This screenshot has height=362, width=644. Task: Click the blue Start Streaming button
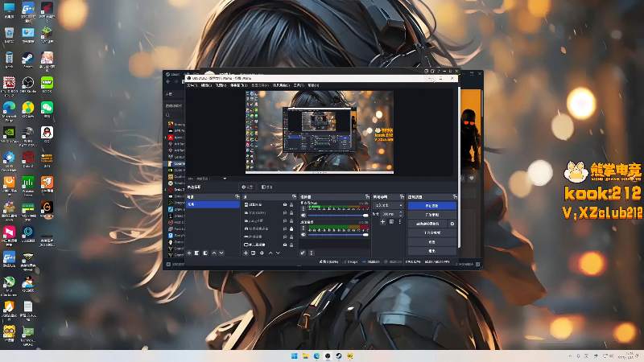point(431,206)
